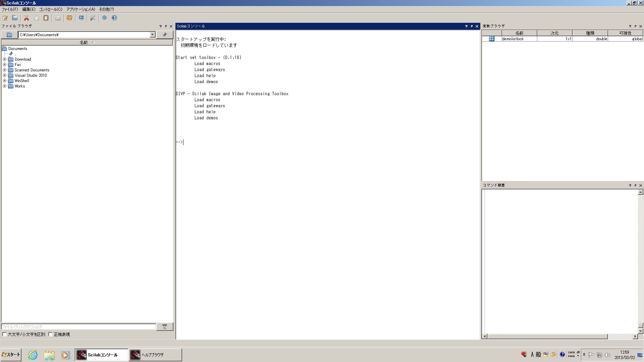
Task: Click command history scroll right arrow
Action: point(635,336)
